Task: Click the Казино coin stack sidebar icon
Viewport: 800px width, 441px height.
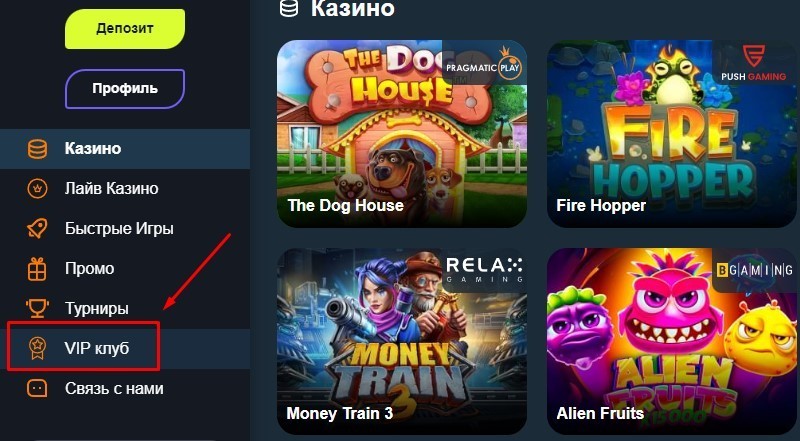Action: tap(37, 149)
